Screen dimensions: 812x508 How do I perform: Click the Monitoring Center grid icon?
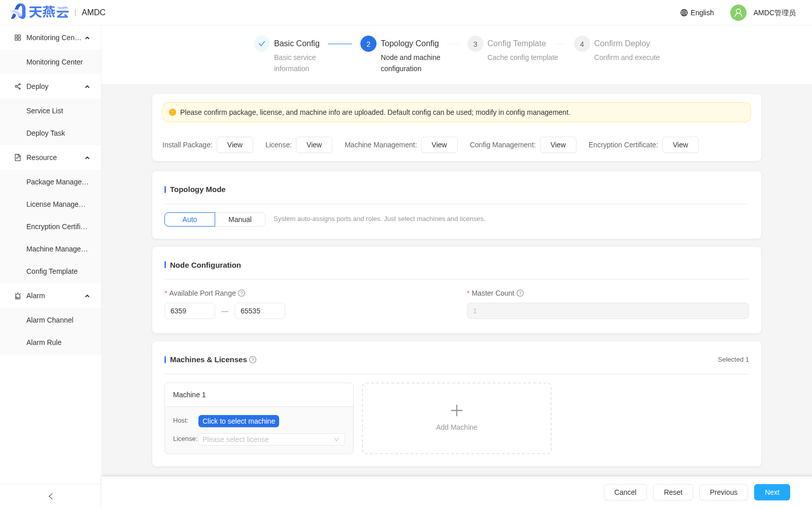[x=18, y=38]
